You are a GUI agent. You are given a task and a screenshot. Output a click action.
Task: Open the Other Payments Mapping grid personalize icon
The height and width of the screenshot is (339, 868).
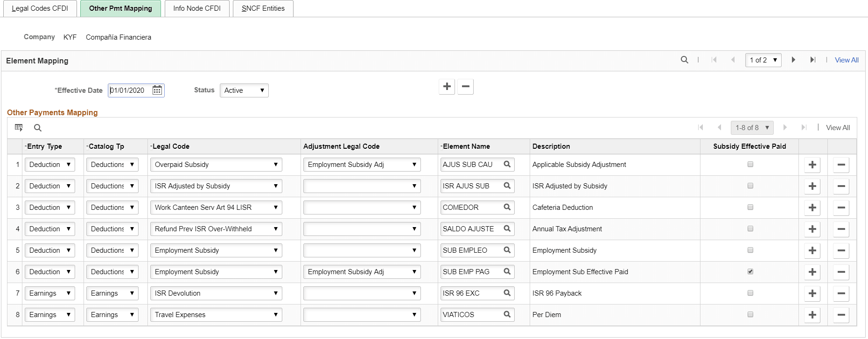tap(19, 127)
